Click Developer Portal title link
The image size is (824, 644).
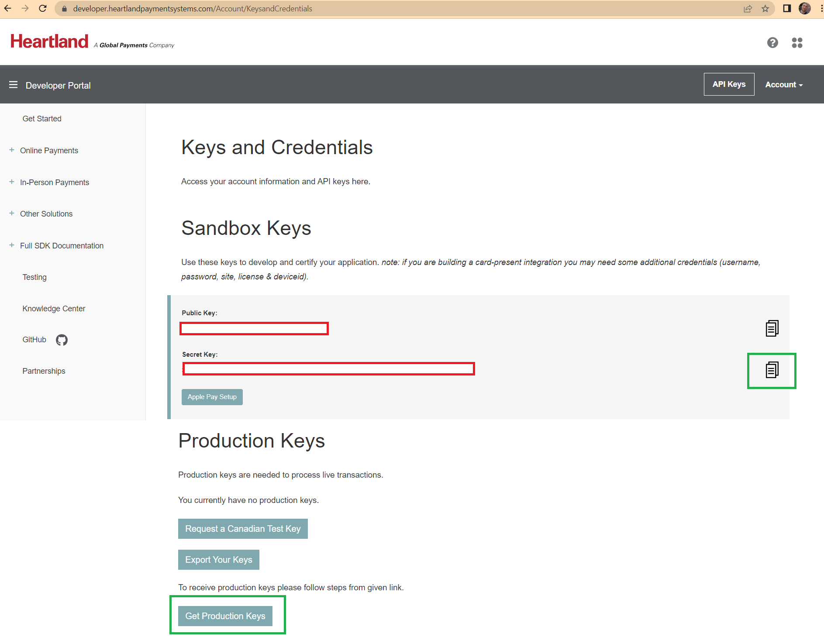[x=58, y=86]
